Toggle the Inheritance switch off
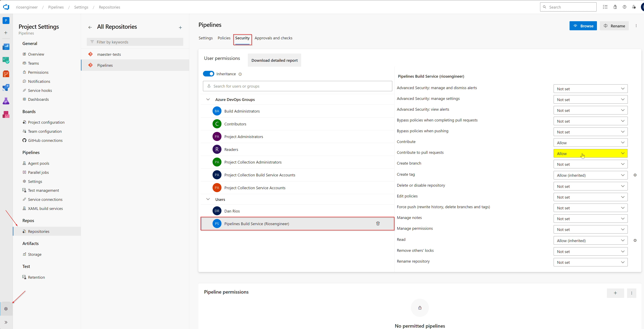Screen dimensions: 644x329 tap(208, 74)
